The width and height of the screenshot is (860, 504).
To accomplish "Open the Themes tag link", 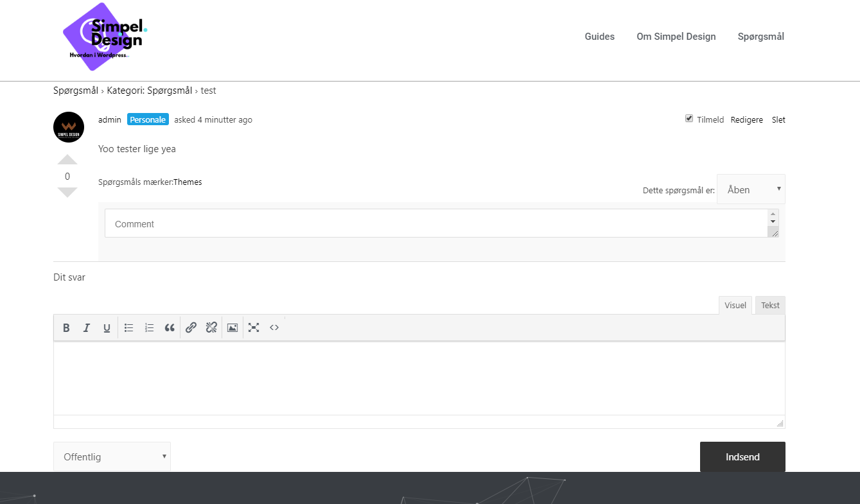I will click(188, 182).
